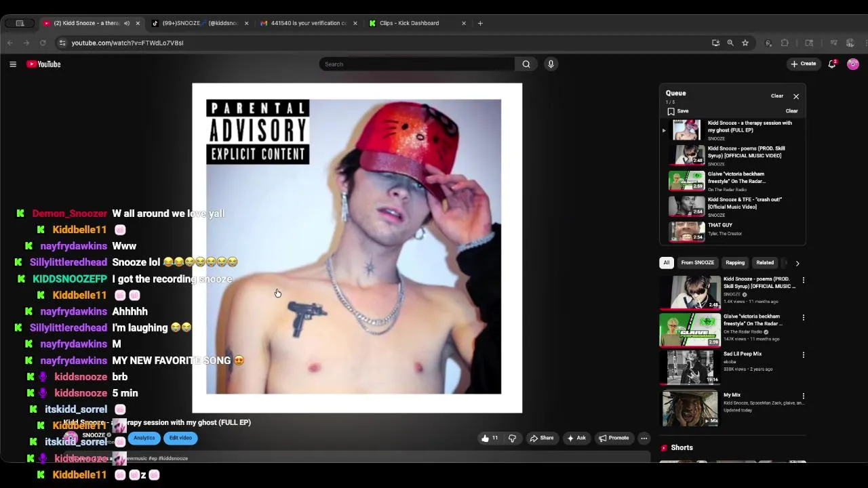The width and height of the screenshot is (868, 488).
Task: Open options for recommended 'poems' video
Action: coord(804,280)
